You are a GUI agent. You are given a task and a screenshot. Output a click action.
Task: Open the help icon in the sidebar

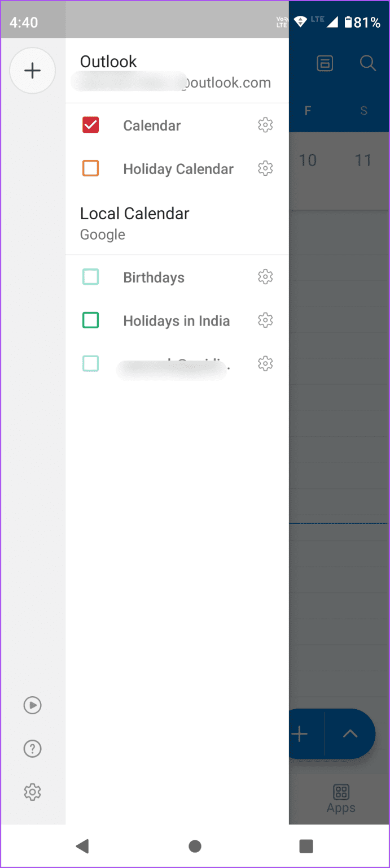pos(32,748)
